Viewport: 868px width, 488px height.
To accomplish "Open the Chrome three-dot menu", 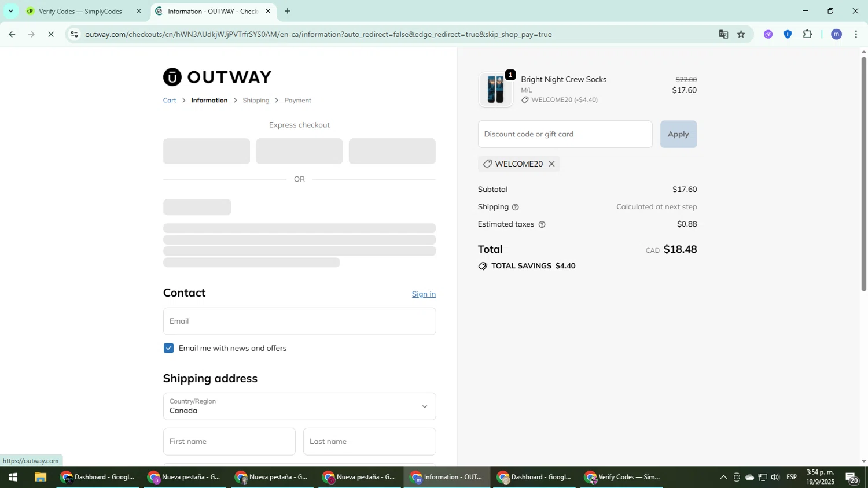I will [856, 34].
